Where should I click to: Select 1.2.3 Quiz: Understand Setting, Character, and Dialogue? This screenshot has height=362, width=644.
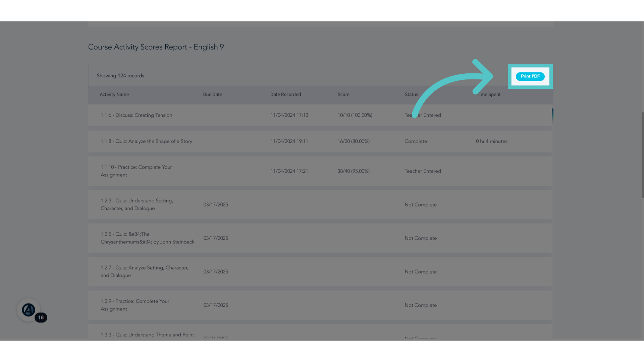(x=320, y=204)
